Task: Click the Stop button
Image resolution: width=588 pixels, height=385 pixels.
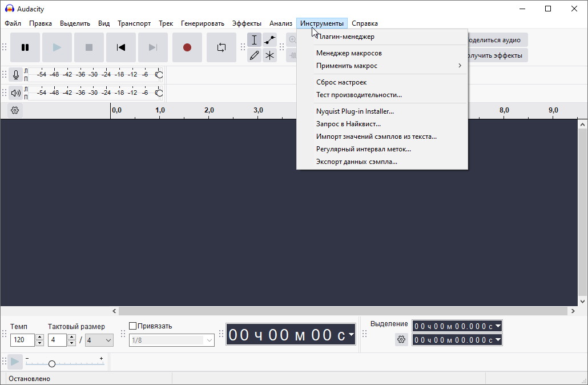Action: click(89, 47)
